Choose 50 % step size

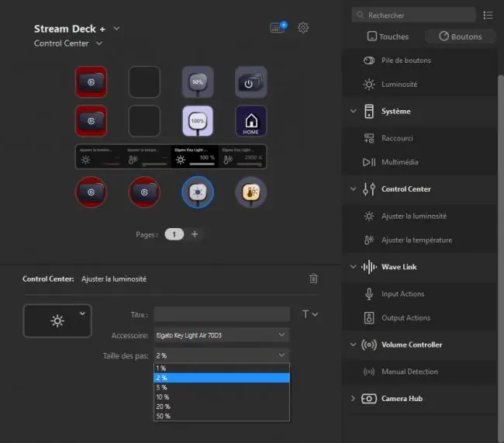(x=222, y=416)
